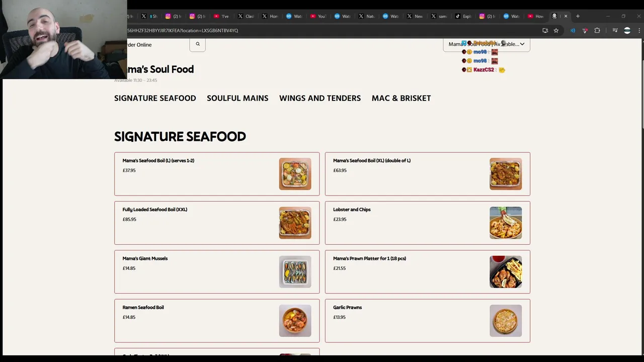Expand the Mama's Soul Food location dropdown

click(487, 44)
